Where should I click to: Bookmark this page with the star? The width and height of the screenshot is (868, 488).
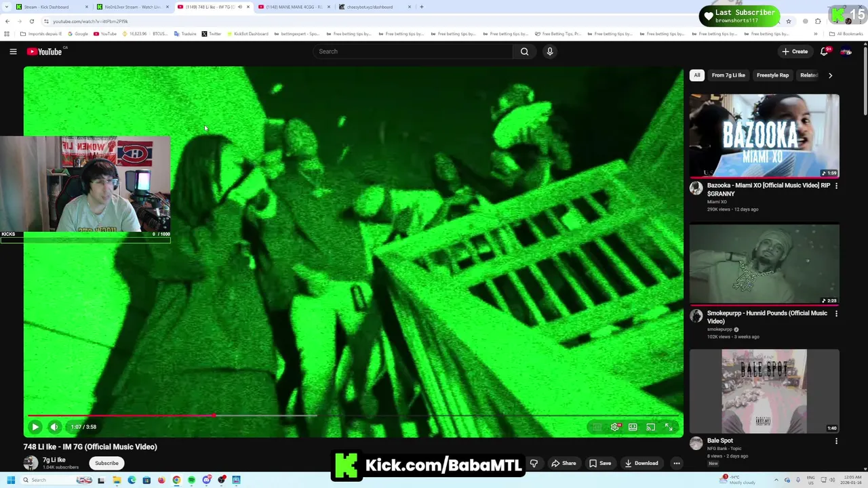[788, 21]
